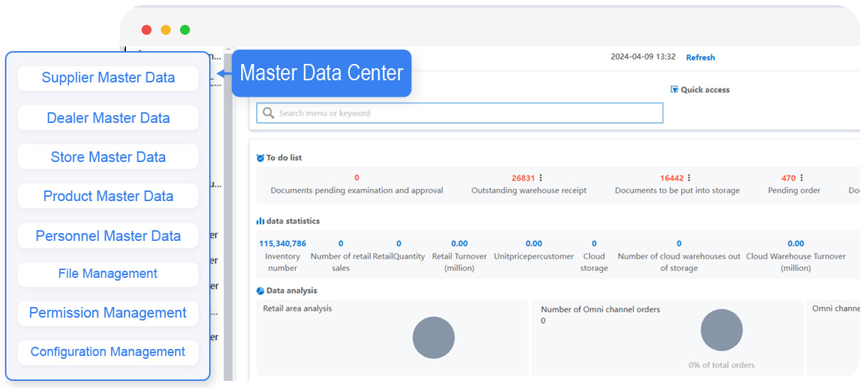Click 'Cloud Warehouse Turnover (million)' label
Screen dimensions: 868x388
point(795,262)
